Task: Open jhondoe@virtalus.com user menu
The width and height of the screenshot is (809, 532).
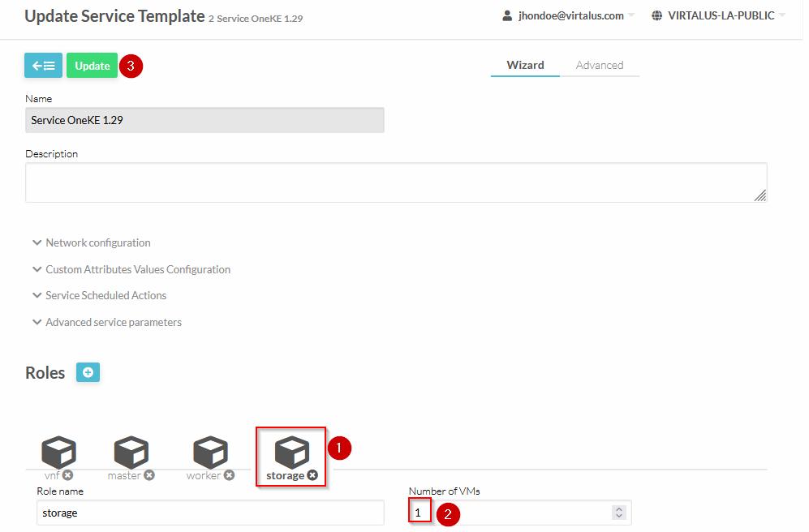Action: pos(570,15)
